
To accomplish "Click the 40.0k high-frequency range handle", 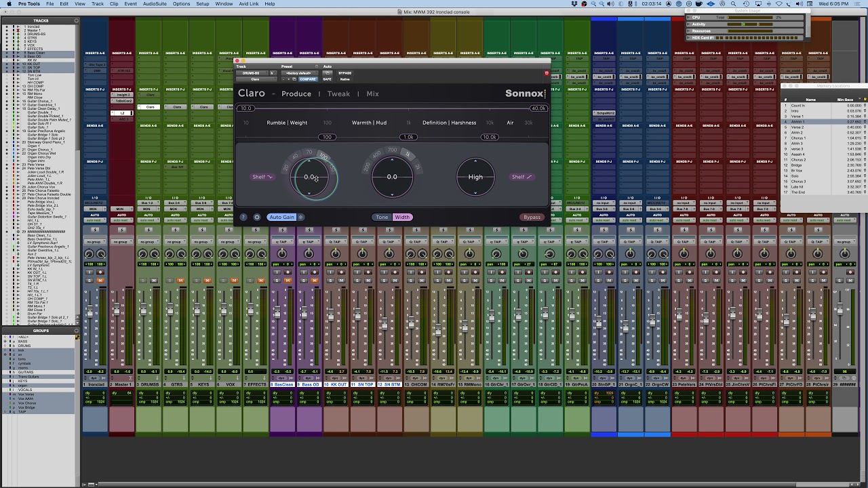I will coord(538,108).
